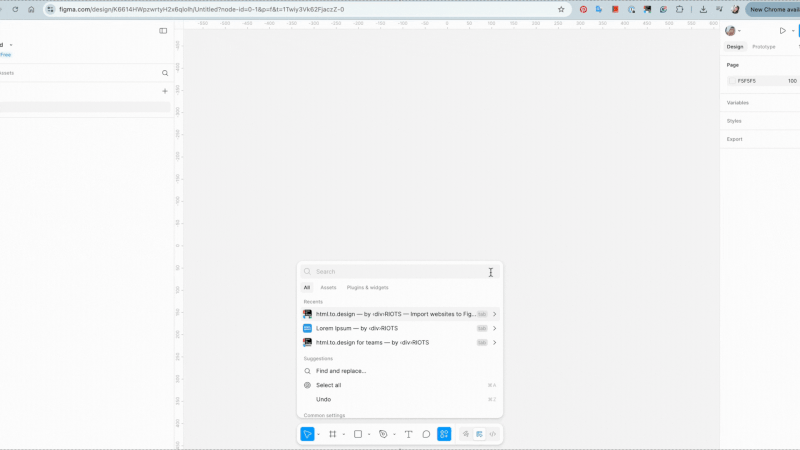Image resolution: width=800 pixels, height=450 pixels.
Task: Run the html.to.design Import websites plugin
Action: (x=399, y=314)
